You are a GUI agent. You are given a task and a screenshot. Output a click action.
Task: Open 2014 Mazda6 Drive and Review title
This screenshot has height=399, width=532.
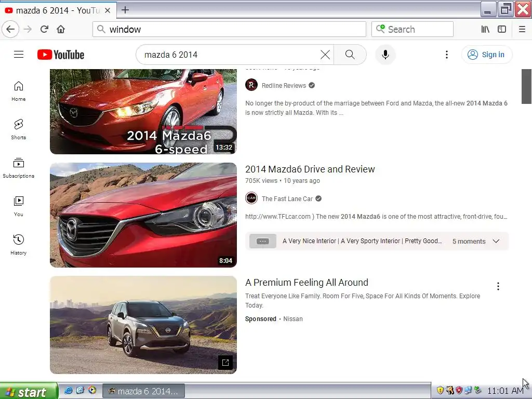tap(310, 169)
